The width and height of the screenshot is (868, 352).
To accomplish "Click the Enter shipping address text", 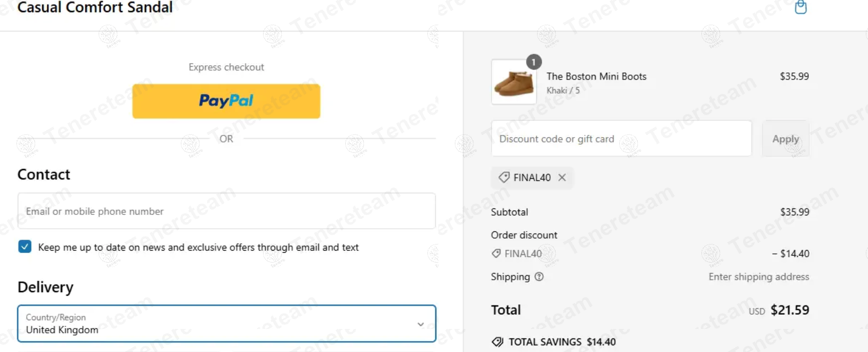I will coord(758,277).
